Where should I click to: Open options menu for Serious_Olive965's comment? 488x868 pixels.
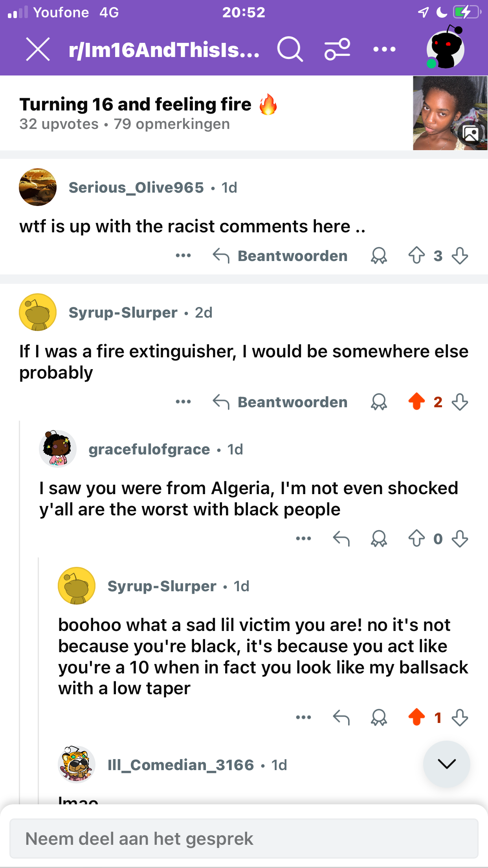(183, 256)
